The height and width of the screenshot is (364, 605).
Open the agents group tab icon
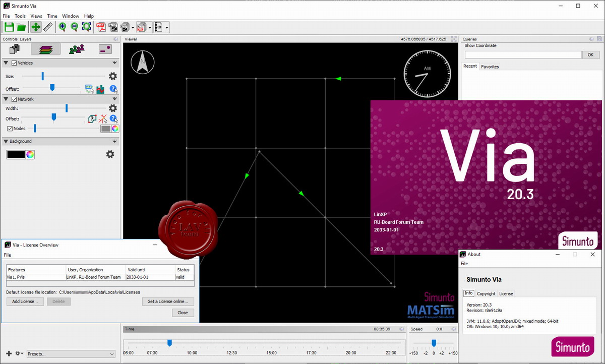pyautogui.click(x=77, y=49)
